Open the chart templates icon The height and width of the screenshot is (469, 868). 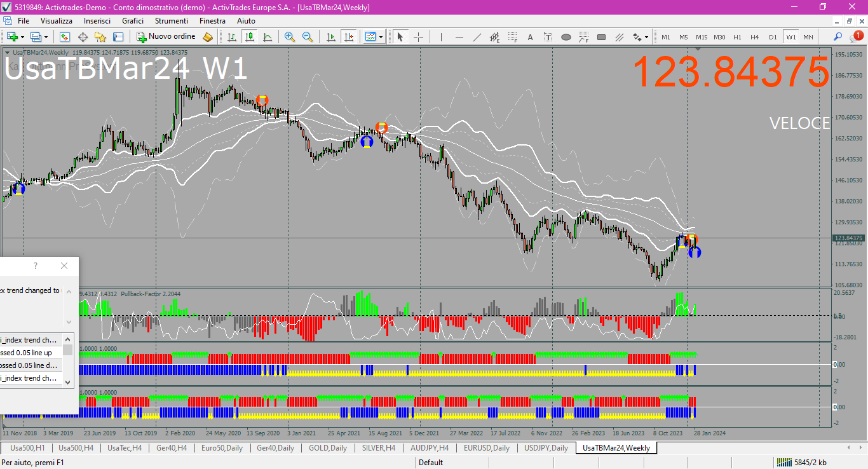(370, 37)
